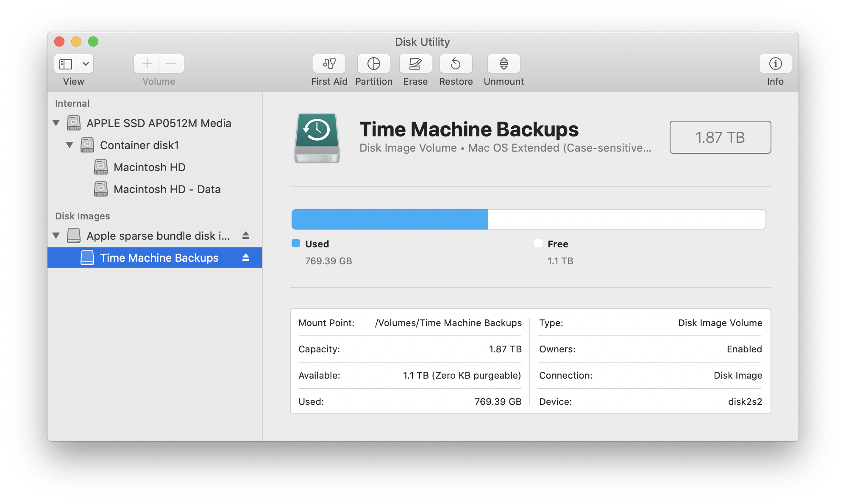Click the remove volume minus button
The image size is (846, 504).
[x=171, y=64]
